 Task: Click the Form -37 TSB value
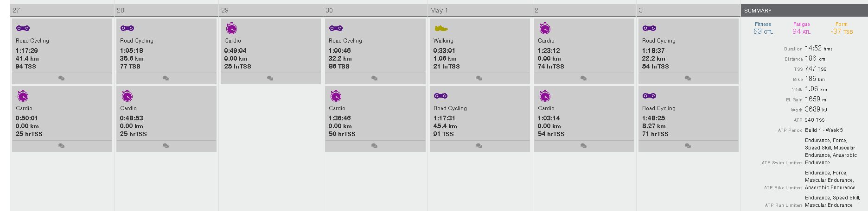(x=842, y=31)
